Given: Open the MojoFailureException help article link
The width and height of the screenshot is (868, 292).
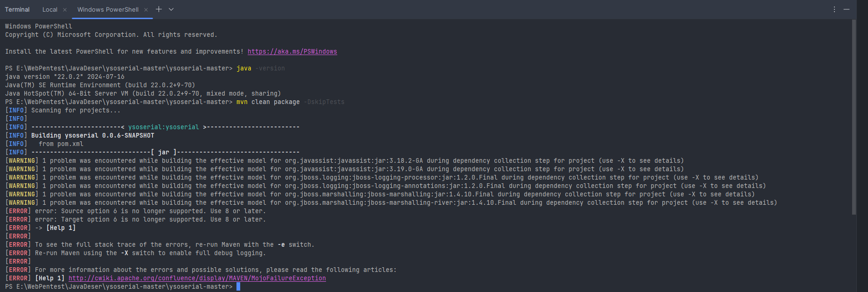Looking at the screenshot, I should (197, 278).
